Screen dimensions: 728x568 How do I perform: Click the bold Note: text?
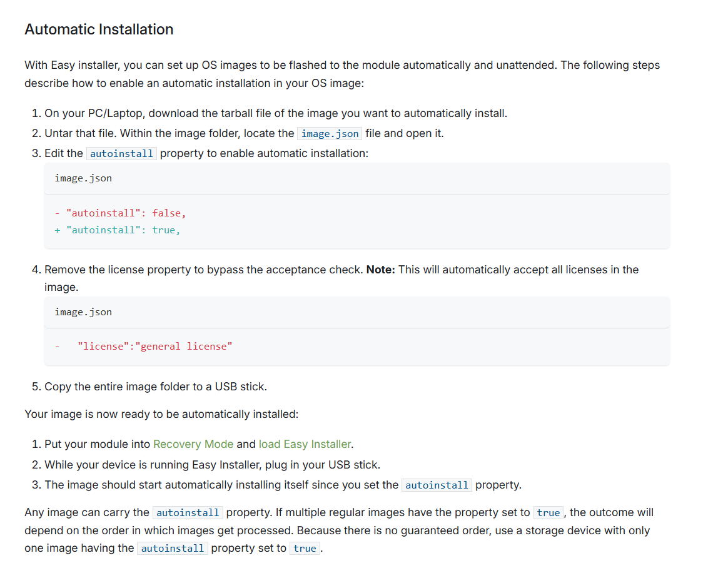[380, 270]
